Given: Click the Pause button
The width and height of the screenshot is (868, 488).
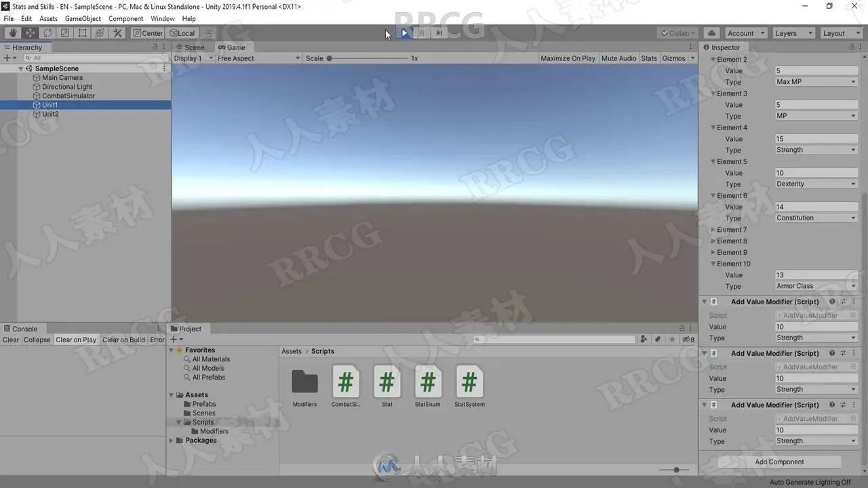Looking at the screenshot, I should tap(421, 33).
